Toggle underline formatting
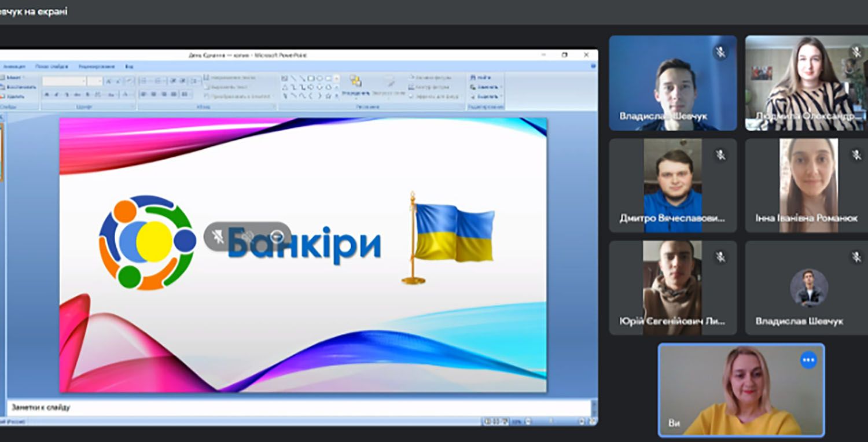 [67, 94]
